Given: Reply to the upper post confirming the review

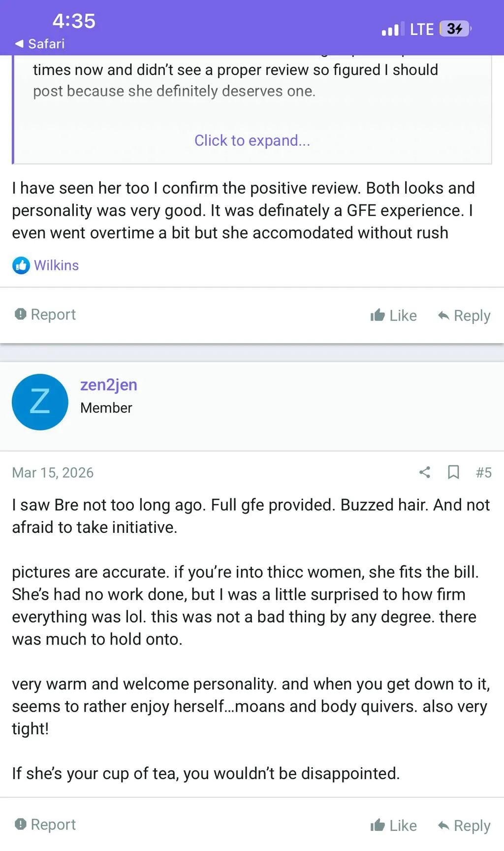Looking at the screenshot, I should tap(464, 315).
